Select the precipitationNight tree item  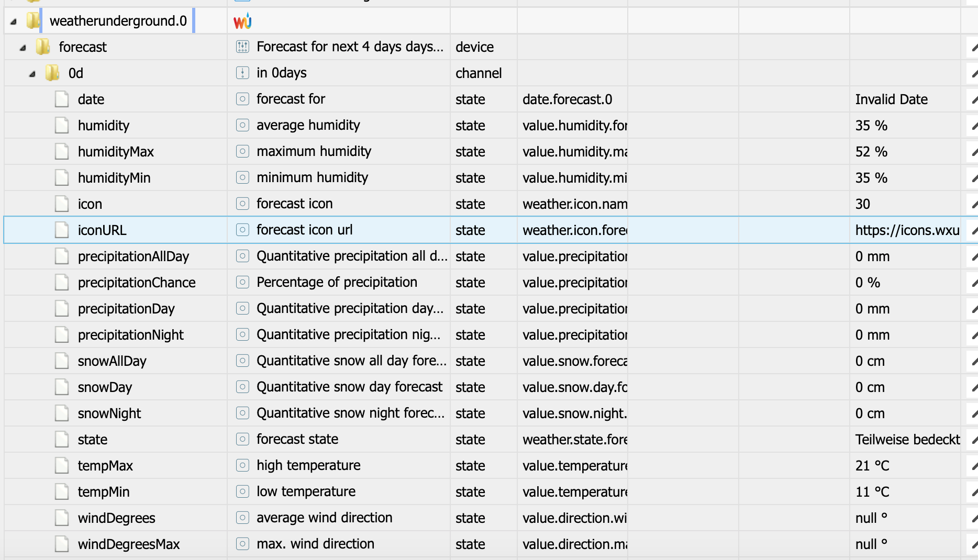tap(131, 335)
